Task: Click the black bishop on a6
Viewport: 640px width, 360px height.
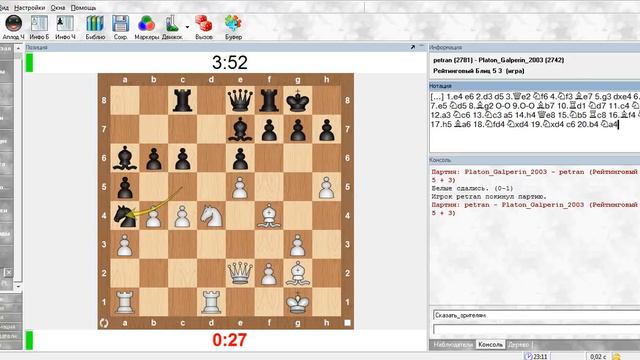Action: coord(125,158)
